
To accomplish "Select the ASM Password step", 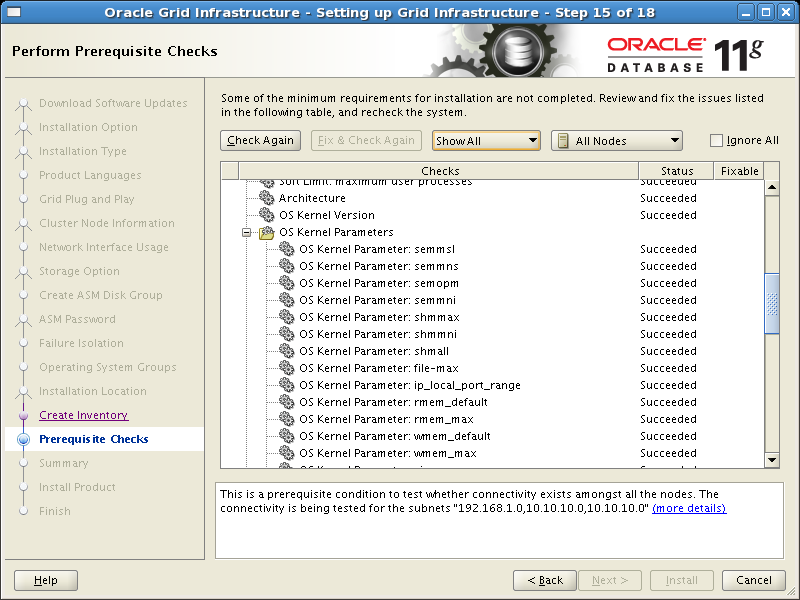I will (x=78, y=319).
